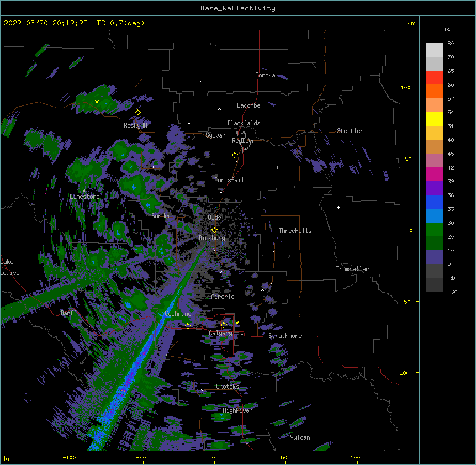Select the yellow diamond marker above Didsbury
Viewport: 476px width, 465px height.
pyautogui.click(x=214, y=230)
